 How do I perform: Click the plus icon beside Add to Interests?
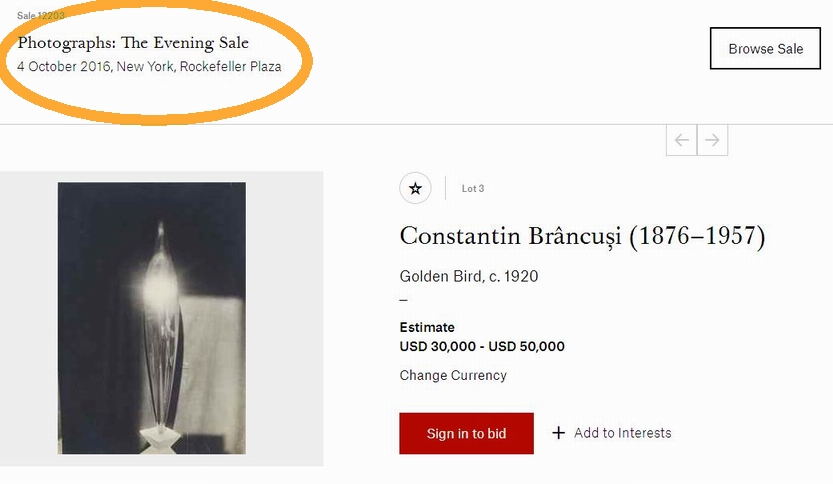coord(558,433)
